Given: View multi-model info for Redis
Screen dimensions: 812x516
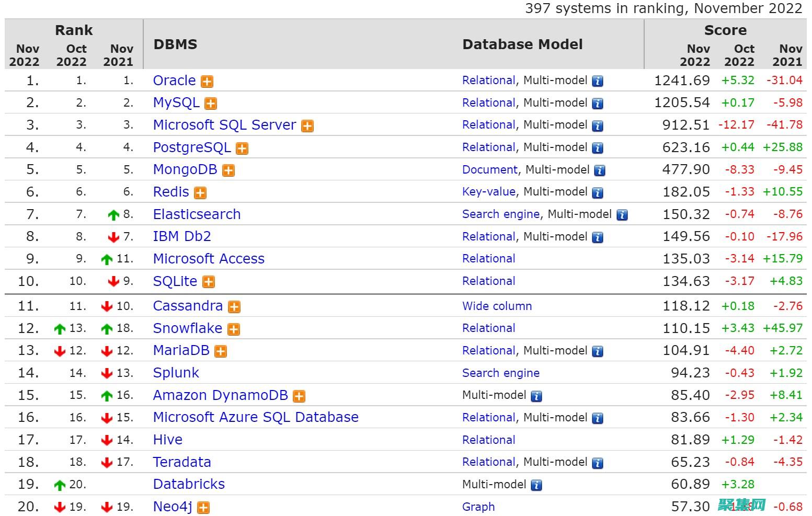Looking at the screenshot, I should click(x=597, y=192).
